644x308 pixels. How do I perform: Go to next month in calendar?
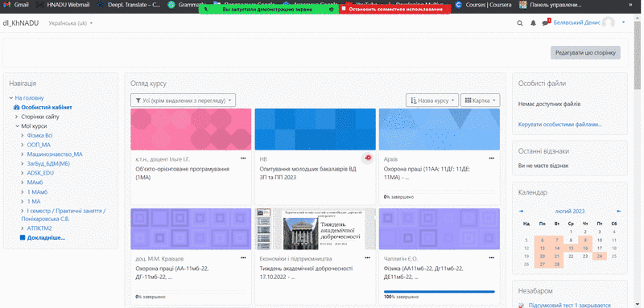click(x=619, y=211)
